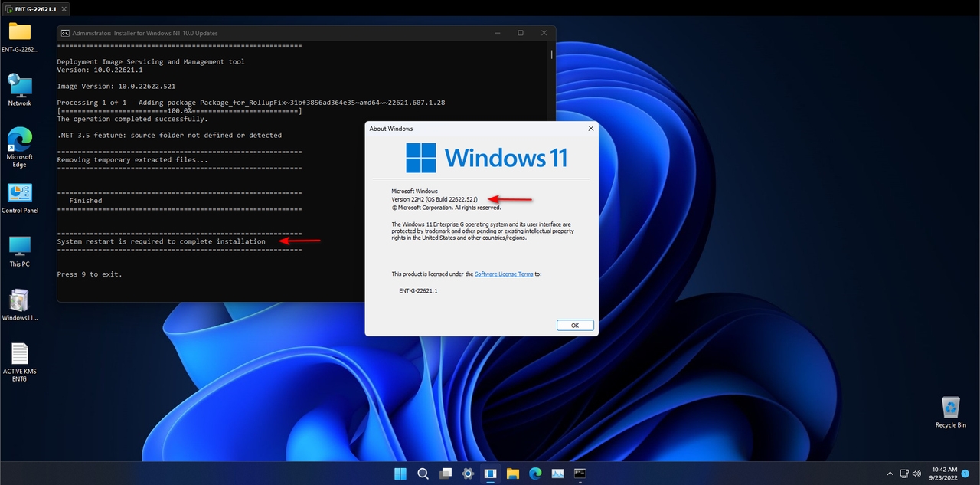Click the 'ENT-G-22621.1' licensee name
The width and height of the screenshot is (980, 485).
[419, 291]
